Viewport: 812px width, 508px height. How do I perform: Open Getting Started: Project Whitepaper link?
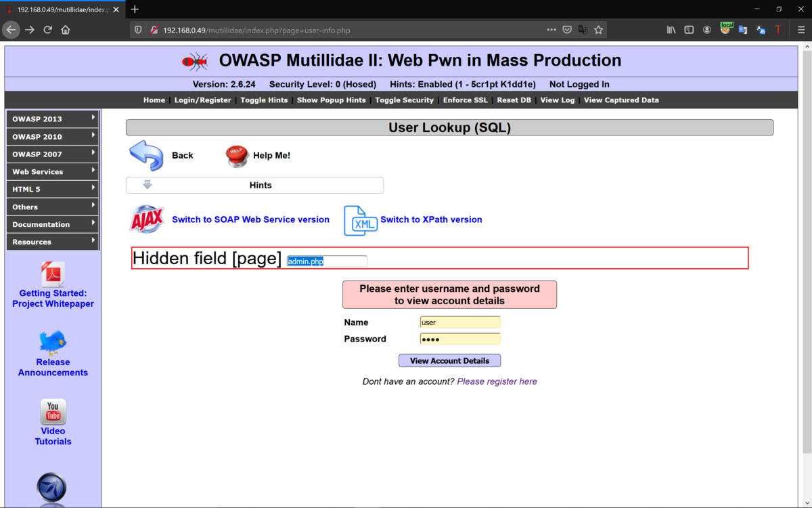pyautogui.click(x=53, y=299)
